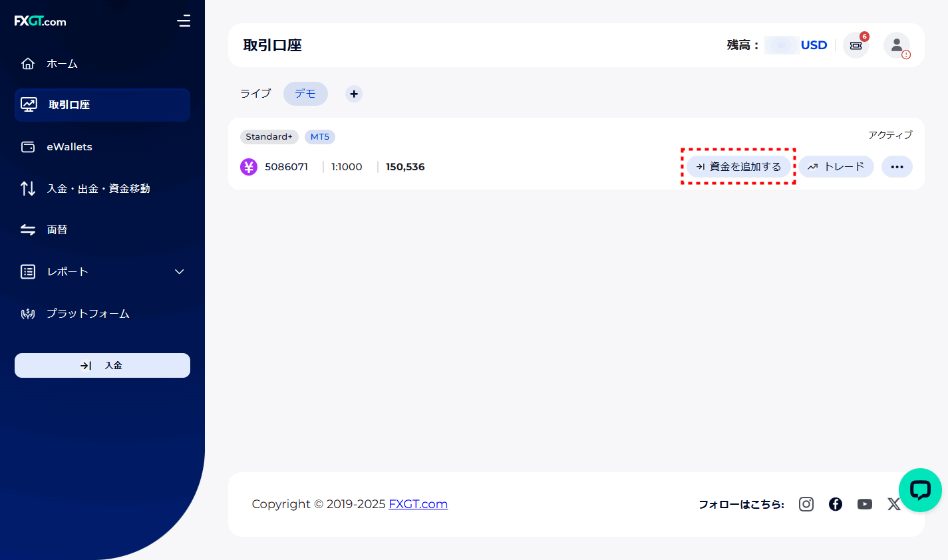Open the live chat bubble
948x560 pixels.
[x=920, y=490]
